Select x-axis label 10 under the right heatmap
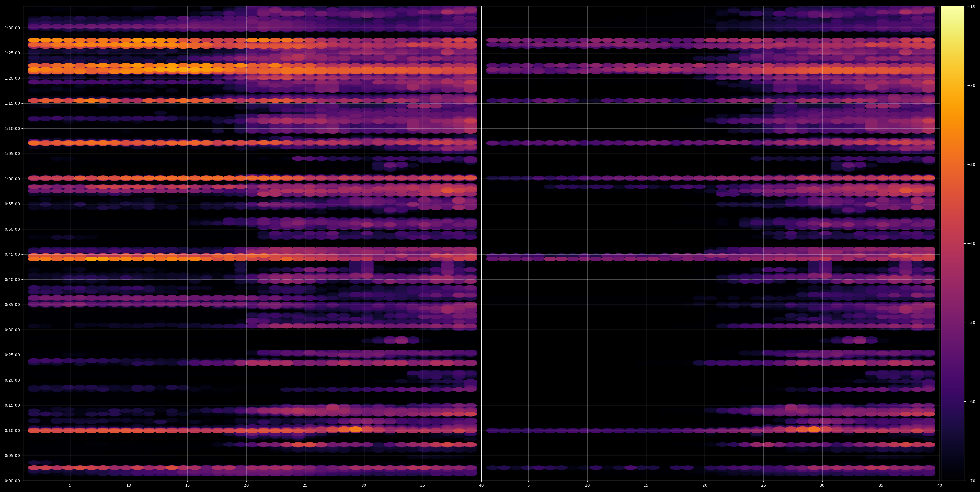 pos(587,486)
